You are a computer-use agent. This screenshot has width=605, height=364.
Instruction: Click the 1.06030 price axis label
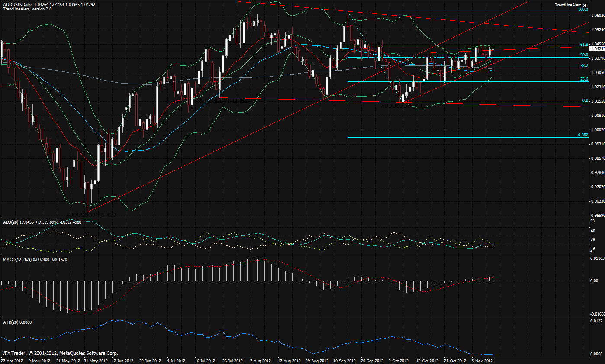pyautogui.click(x=597, y=16)
